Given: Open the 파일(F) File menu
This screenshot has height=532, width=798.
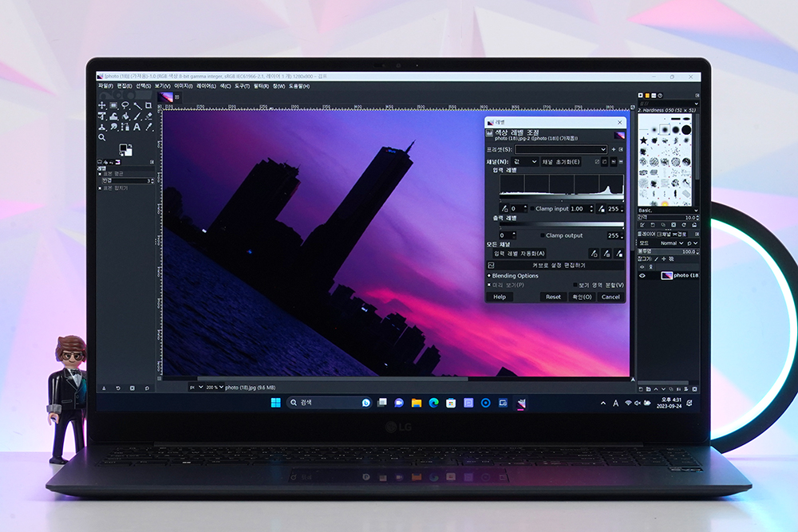Looking at the screenshot, I should (105, 86).
